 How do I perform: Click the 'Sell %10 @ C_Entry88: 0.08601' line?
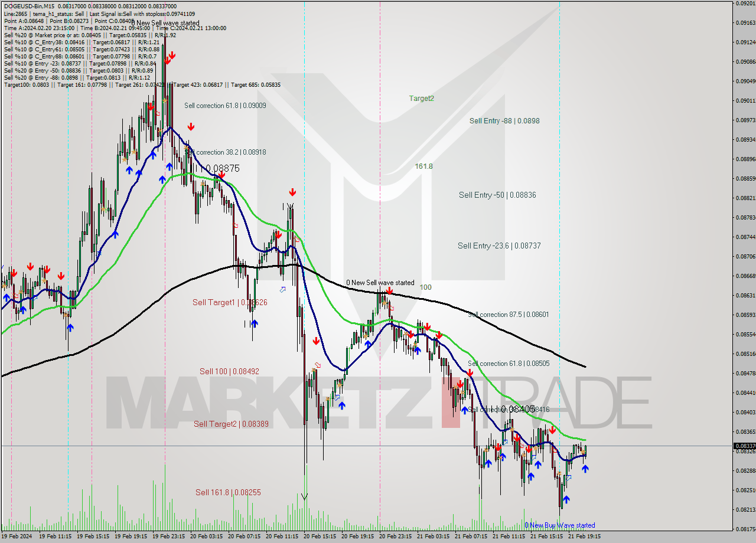pyautogui.click(x=80, y=56)
